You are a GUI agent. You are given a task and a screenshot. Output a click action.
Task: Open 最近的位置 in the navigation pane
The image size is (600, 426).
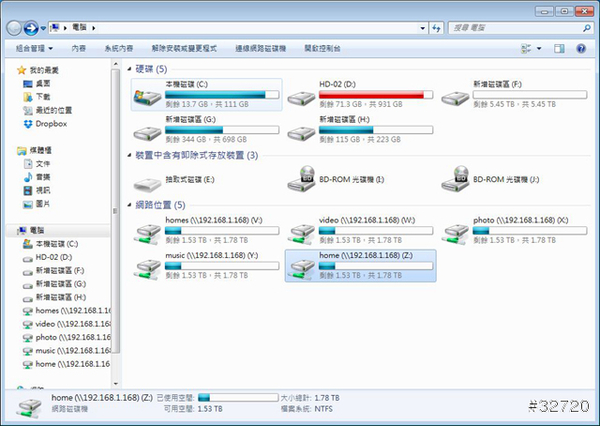pos(47,110)
